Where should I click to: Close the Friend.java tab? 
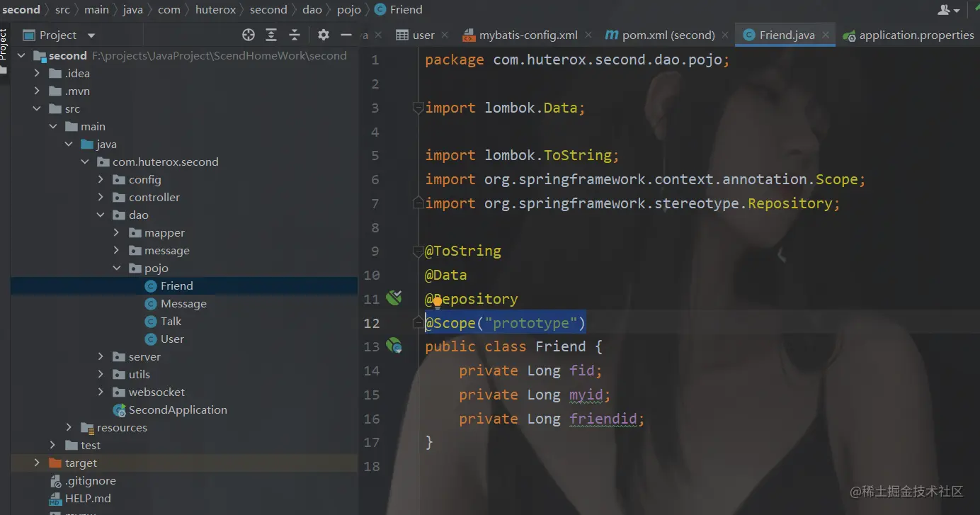(x=826, y=35)
